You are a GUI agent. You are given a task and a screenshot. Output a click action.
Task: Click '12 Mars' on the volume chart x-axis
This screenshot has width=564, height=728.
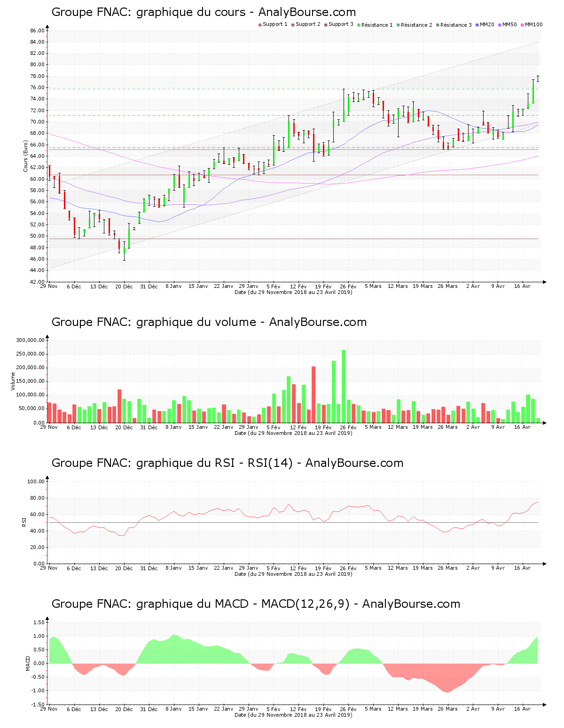click(x=398, y=427)
